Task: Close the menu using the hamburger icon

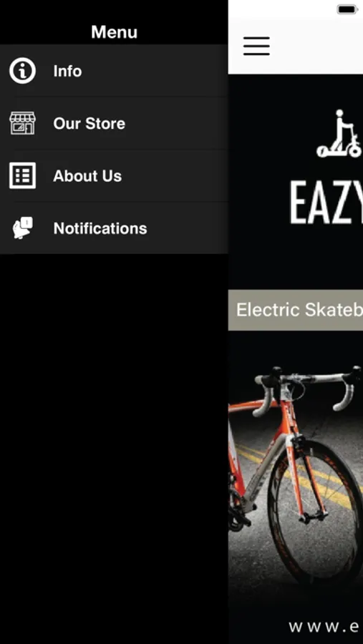Action: pos(256,46)
